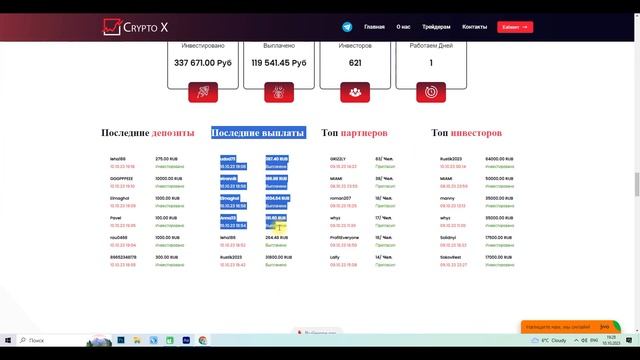This screenshot has width=640, height=360.
Task: Open the green app in taskbar
Action: point(170,340)
